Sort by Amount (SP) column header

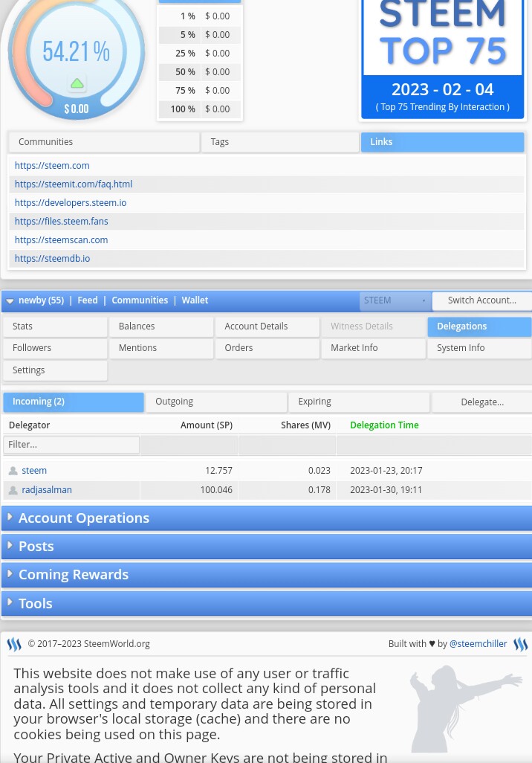click(x=206, y=425)
